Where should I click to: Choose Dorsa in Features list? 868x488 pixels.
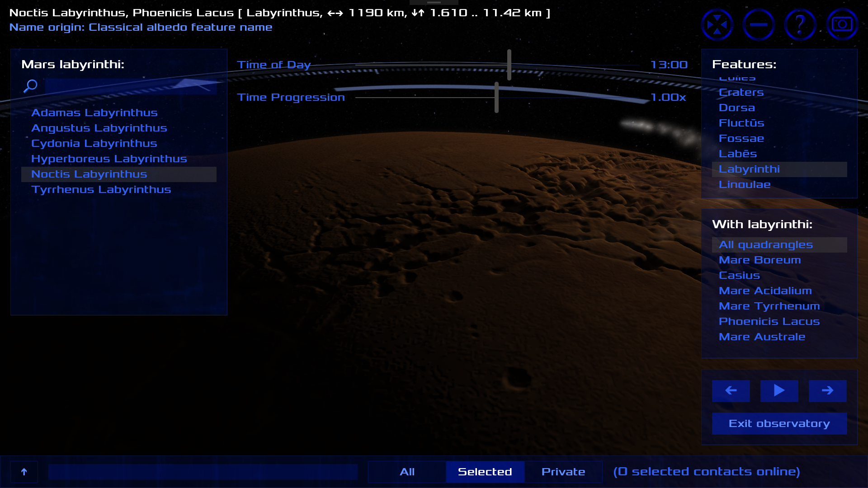click(x=779, y=108)
